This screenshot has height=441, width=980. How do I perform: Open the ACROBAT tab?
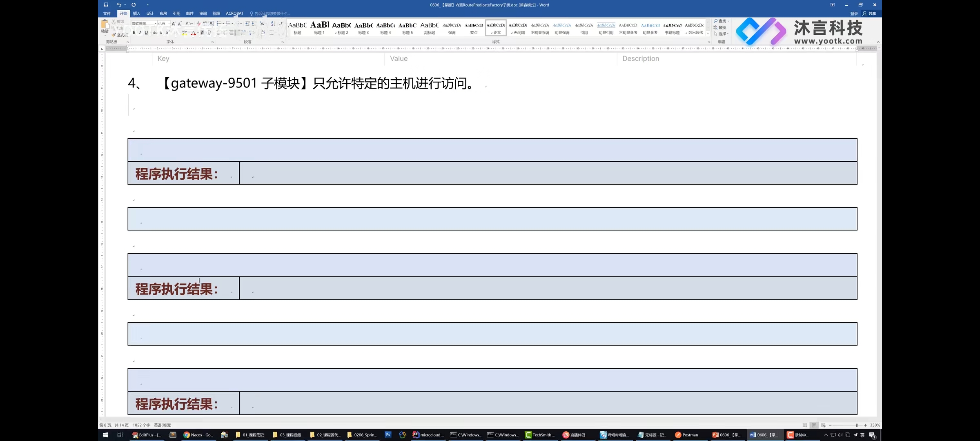[235, 13]
